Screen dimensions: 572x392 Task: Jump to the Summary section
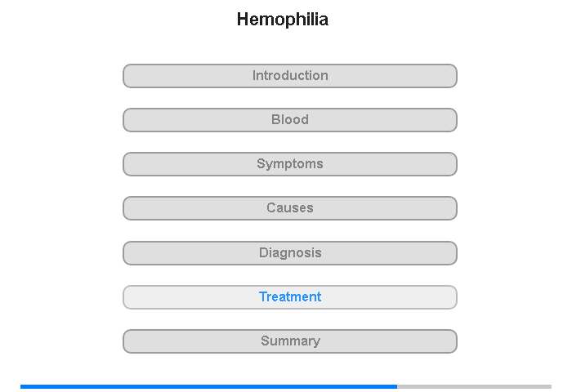[290, 341]
